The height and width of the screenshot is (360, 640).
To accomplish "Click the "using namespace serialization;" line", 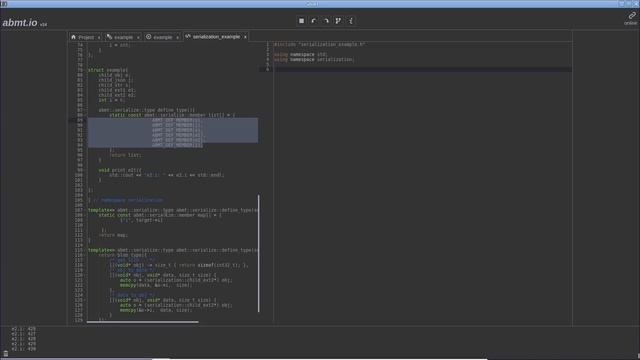I will click(x=314, y=60).
